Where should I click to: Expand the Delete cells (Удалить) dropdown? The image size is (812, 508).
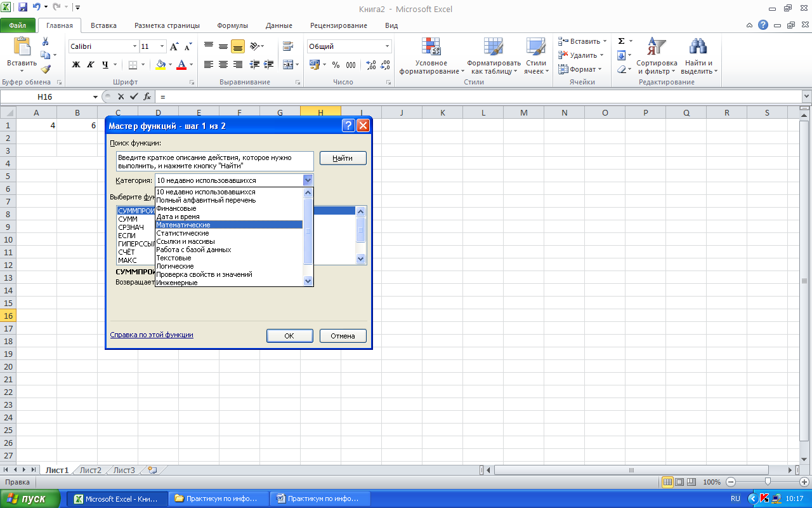click(x=603, y=55)
